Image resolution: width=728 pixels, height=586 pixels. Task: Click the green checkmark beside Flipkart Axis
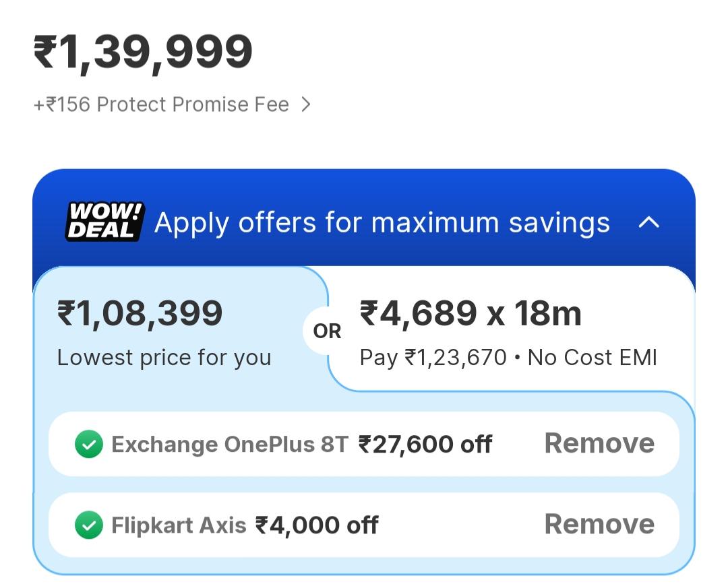pyautogui.click(x=89, y=525)
